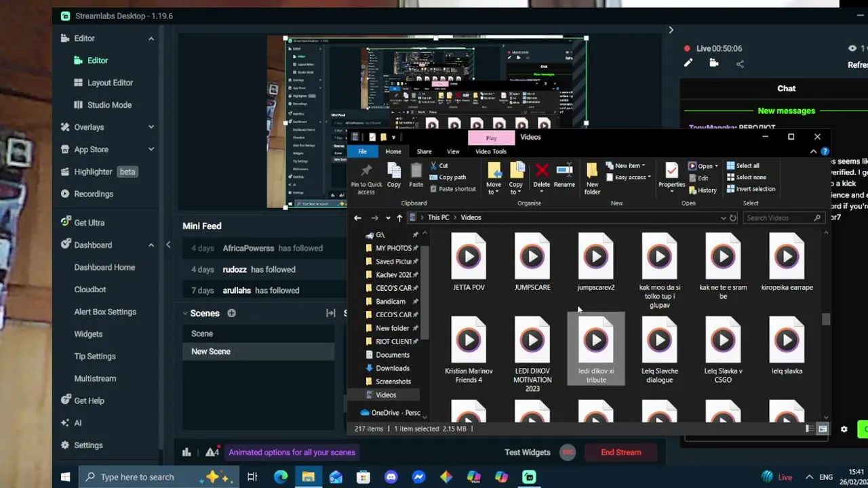Screen dimensions: 868x488
Task: Open Cloudbot settings
Action: click(x=90, y=289)
